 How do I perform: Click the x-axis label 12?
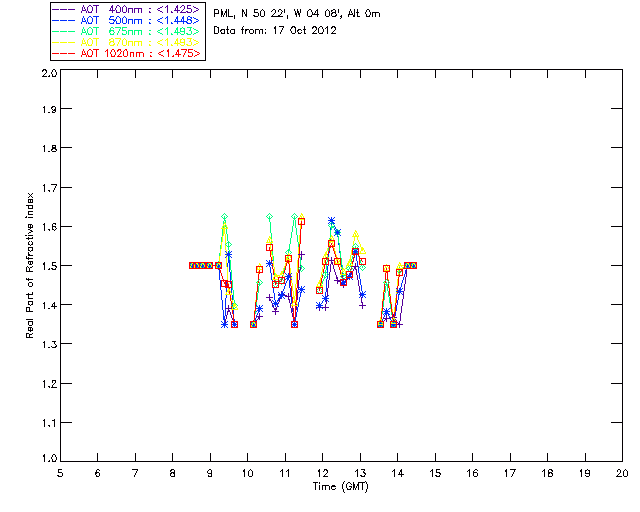pos(322,473)
